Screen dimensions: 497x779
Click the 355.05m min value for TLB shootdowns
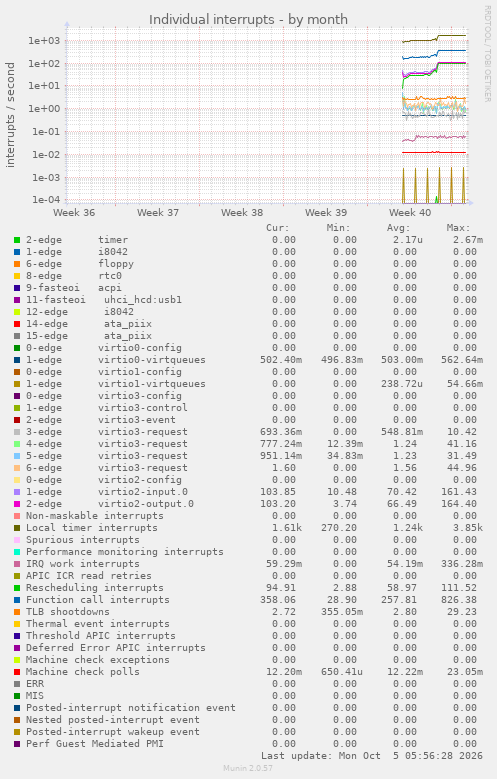tap(341, 612)
